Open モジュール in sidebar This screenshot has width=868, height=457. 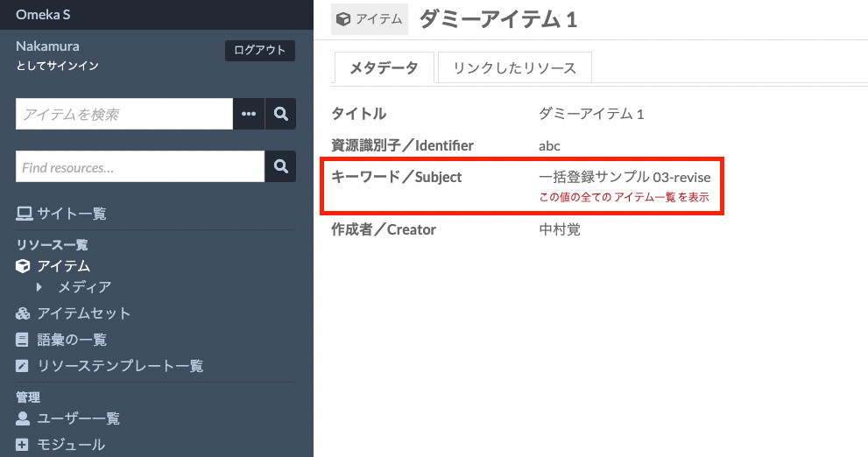(x=71, y=445)
